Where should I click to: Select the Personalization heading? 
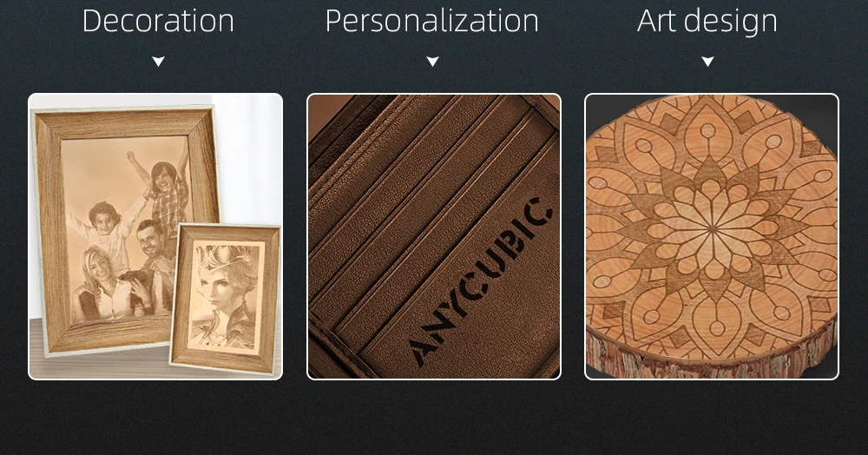[x=431, y=22]
